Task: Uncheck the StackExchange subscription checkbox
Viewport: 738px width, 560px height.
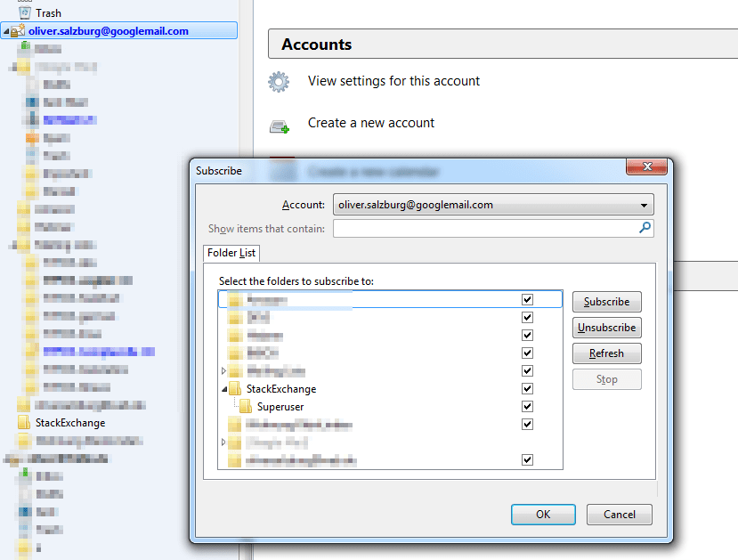Action: click(x=527, y=388)
